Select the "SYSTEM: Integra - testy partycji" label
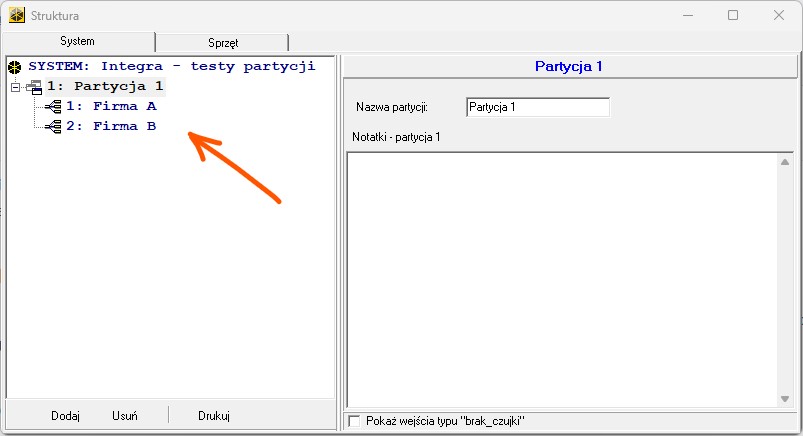This screenshot has height=436, width=803. pyautogui.click(x=171, y=67)
